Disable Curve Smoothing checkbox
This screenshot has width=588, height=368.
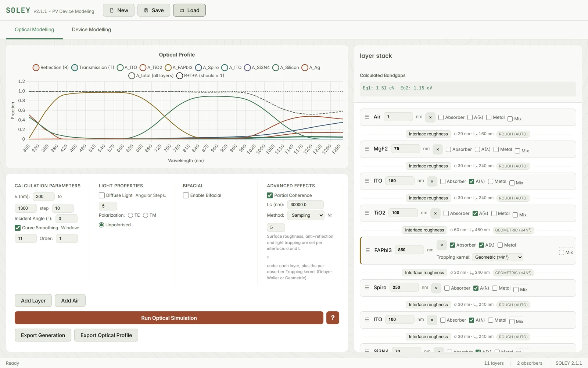(18, 228)
